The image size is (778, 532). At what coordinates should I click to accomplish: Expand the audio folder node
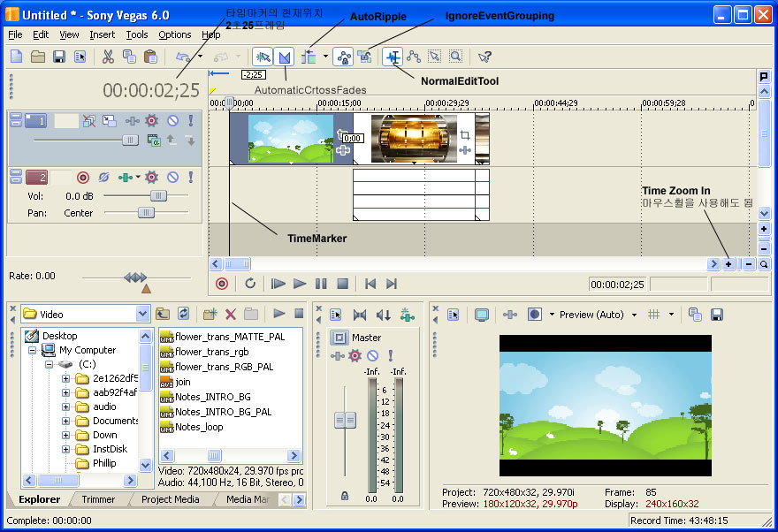pos(65,407)
